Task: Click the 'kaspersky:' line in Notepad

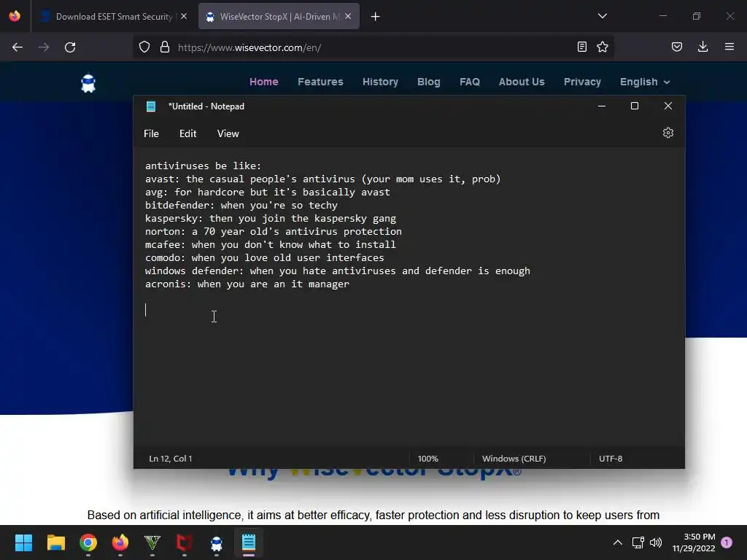Action: [271, 219]
